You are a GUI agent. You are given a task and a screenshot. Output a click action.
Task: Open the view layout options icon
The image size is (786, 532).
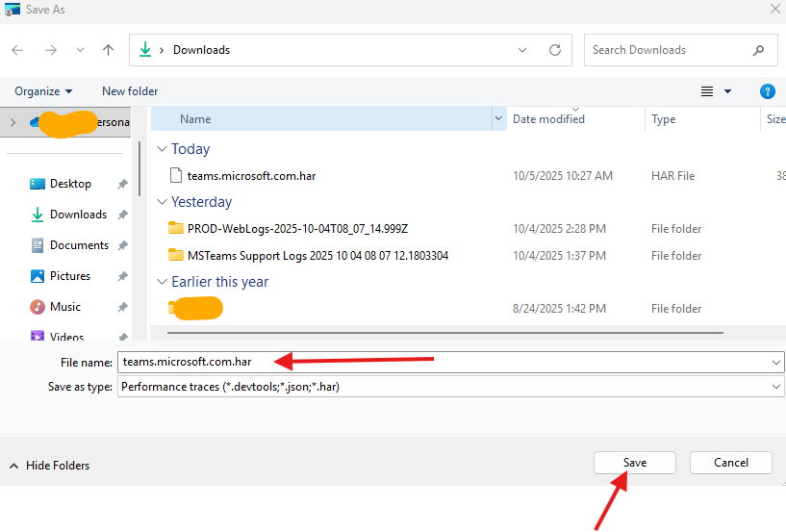(x=707, y=91)
